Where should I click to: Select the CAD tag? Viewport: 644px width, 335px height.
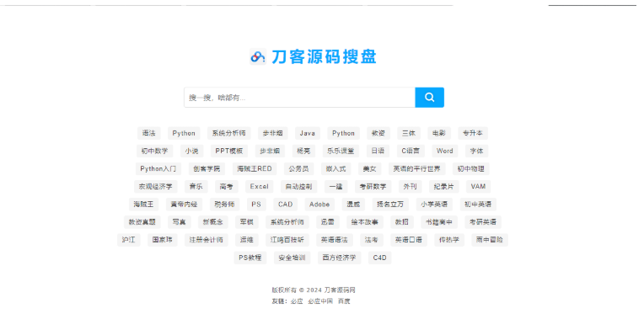[x=286, y=205]
